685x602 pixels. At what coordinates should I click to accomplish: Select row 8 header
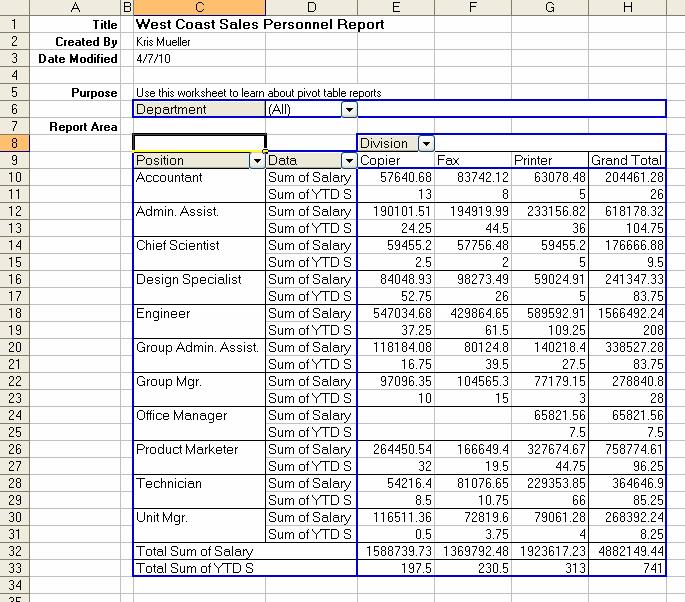click(14, 143)
